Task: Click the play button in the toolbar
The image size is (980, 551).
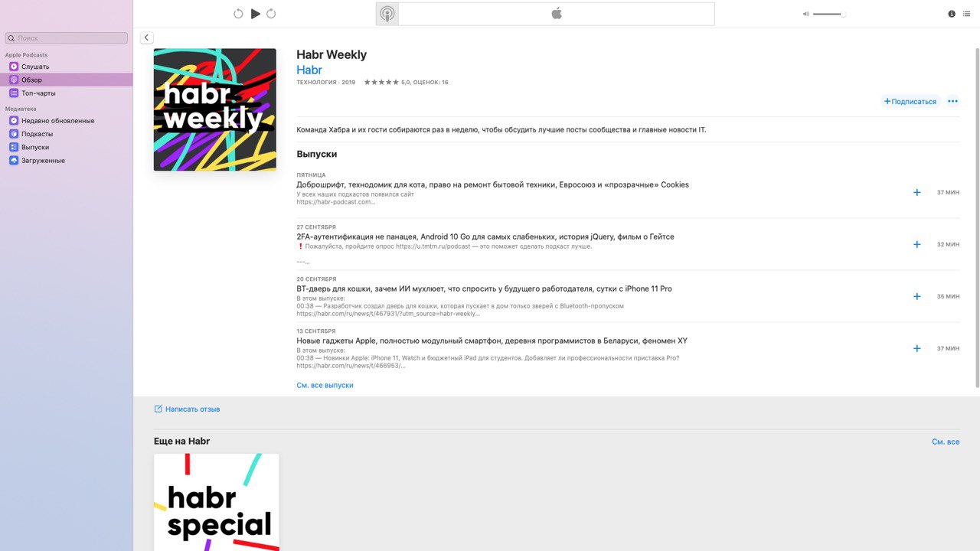Action: pyautogui.click(x=256, y=14)
